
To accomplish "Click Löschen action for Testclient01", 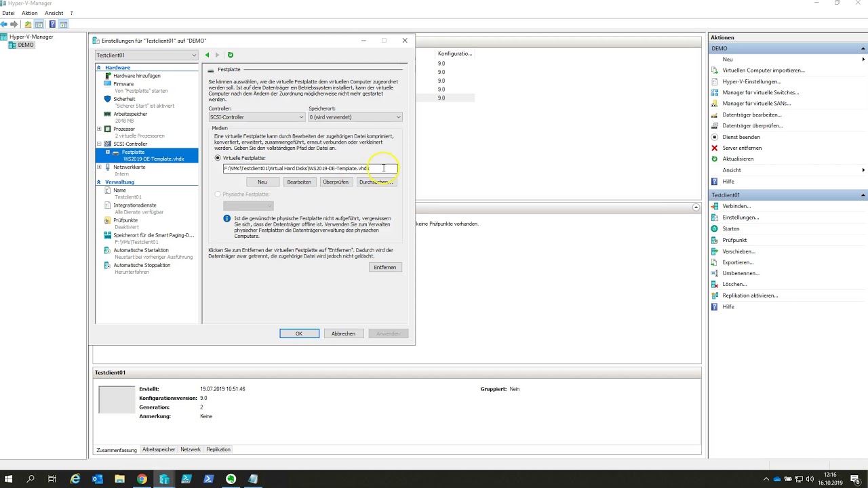I will click(x=734, y=284).
